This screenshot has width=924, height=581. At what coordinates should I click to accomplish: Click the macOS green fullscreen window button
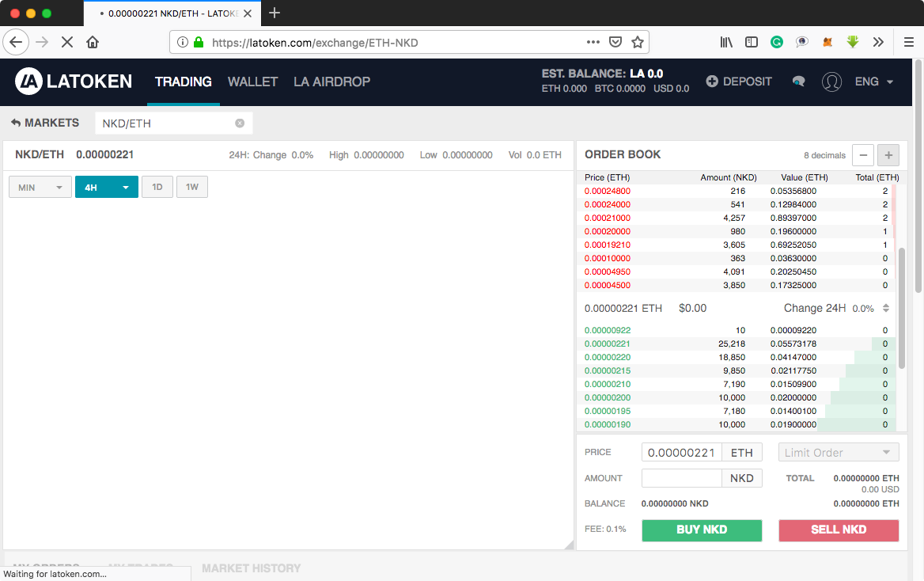pyautogui.click(x=47, y=13)
